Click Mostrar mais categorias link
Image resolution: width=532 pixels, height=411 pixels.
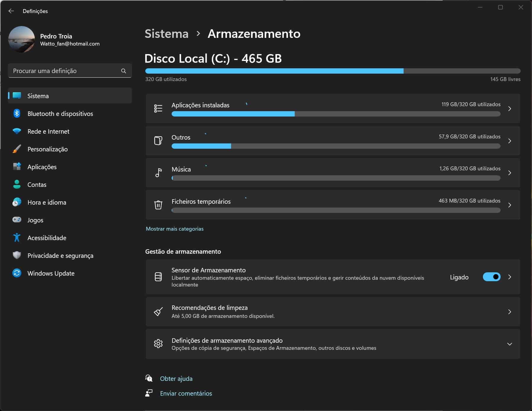point(175,229)
